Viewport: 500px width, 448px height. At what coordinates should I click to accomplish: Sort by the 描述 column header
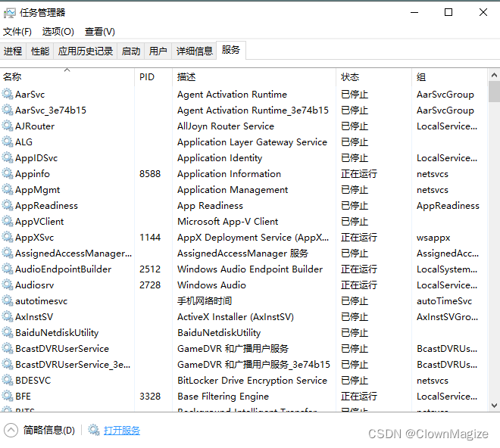point(254,76)
